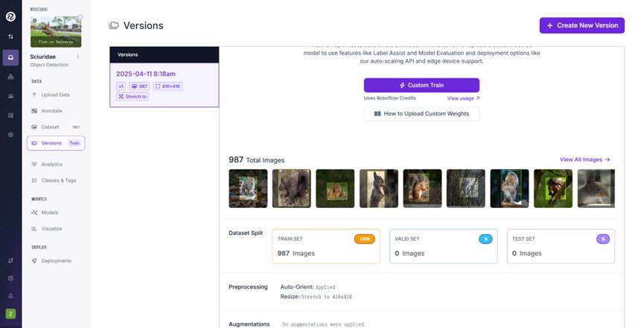
Task: Click Create New Version button
Action: [582, 25]
